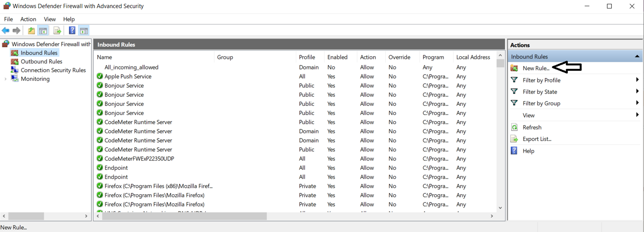Toggle the Show/Hide Action Pane icon
Image resolution: width=644 pixels, height=232 pixels.
point(84,31)
